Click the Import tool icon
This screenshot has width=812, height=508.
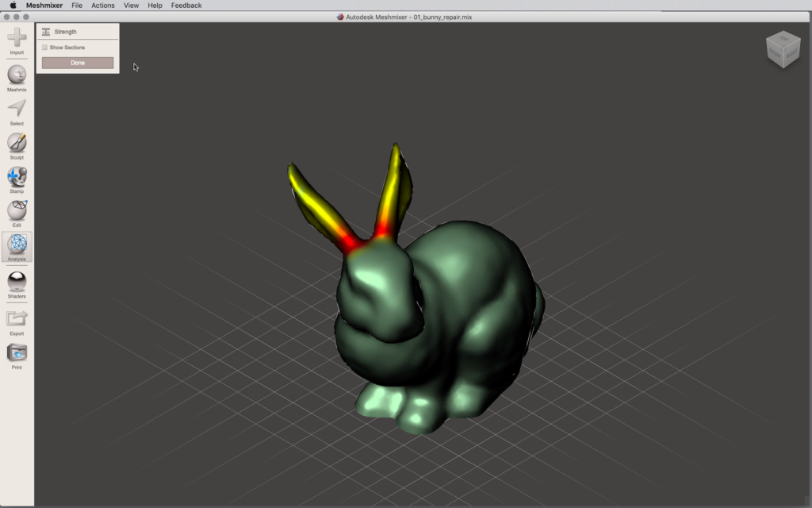tap(17, 37)
